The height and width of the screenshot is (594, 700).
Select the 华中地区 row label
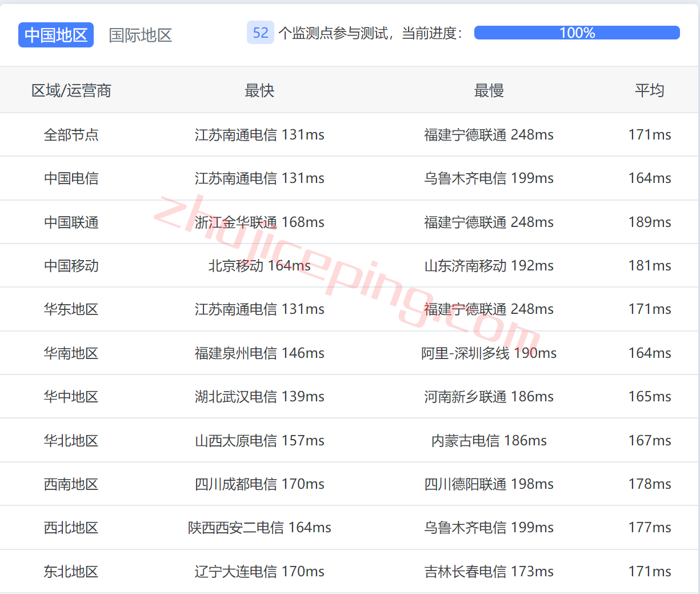[x=71, y=396]
